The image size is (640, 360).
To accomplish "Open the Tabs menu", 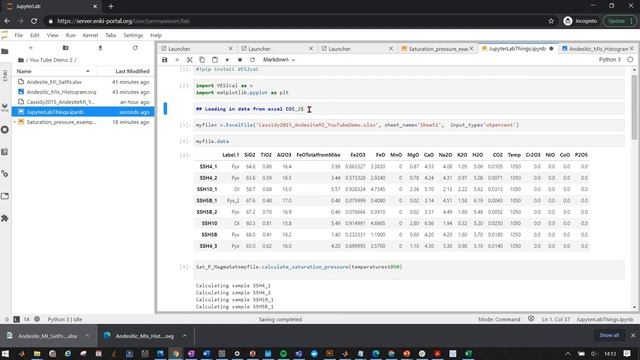I will click(111, 36).
